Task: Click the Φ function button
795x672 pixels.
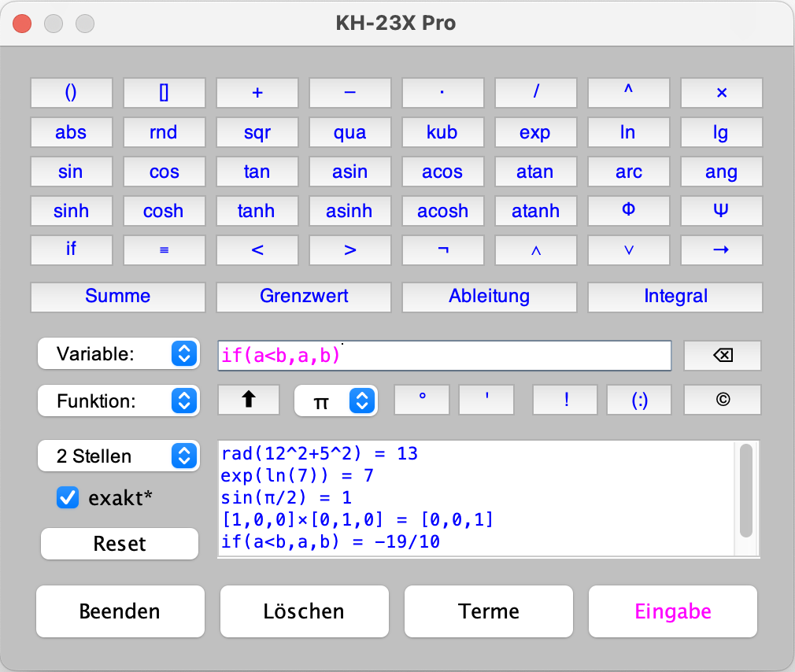Action: (628, 211)
